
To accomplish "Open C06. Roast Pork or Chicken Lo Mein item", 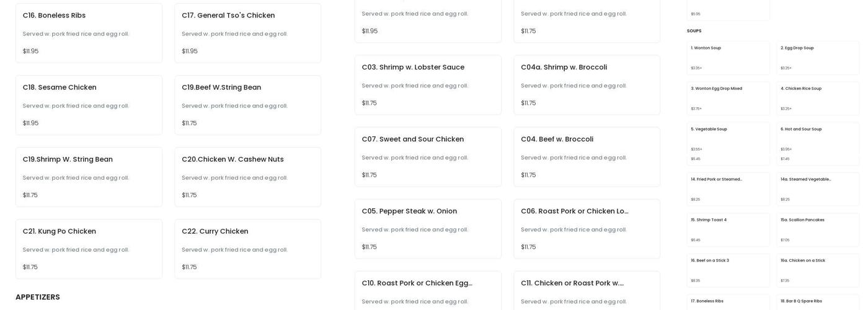I will [x=587, y=229].
